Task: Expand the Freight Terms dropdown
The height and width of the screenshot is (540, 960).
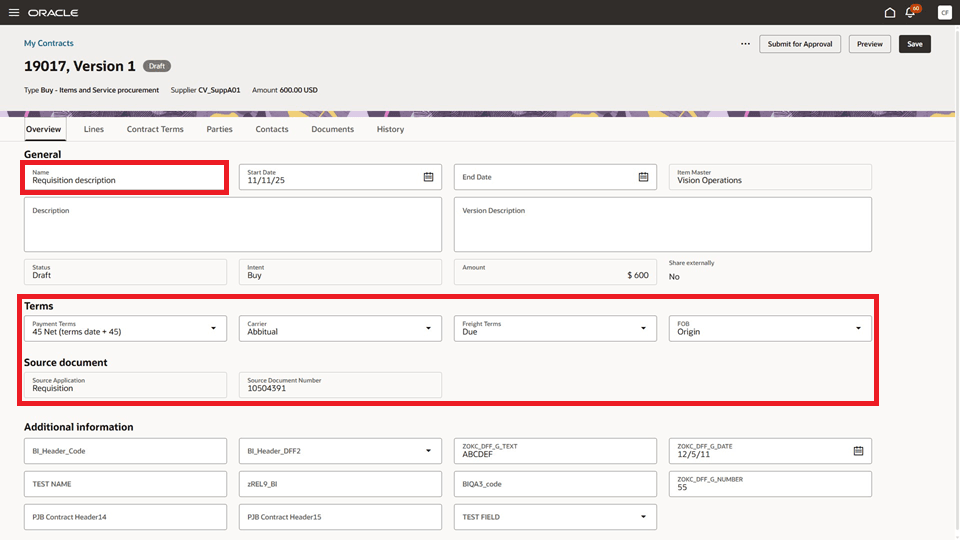Action: point(643,328)
